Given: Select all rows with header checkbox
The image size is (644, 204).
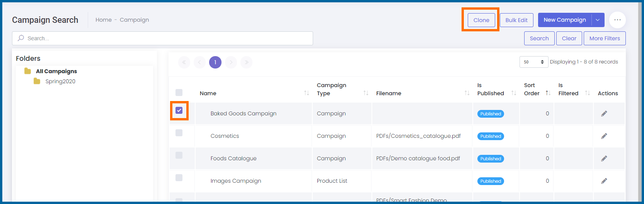Looking at the screenshot, I should point(179,93).
